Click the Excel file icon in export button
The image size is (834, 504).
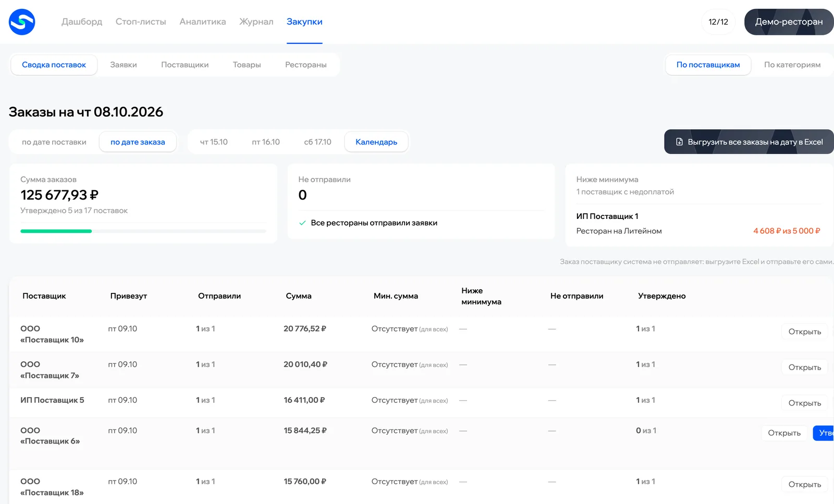pyautogui.click(x=679, y=142)
